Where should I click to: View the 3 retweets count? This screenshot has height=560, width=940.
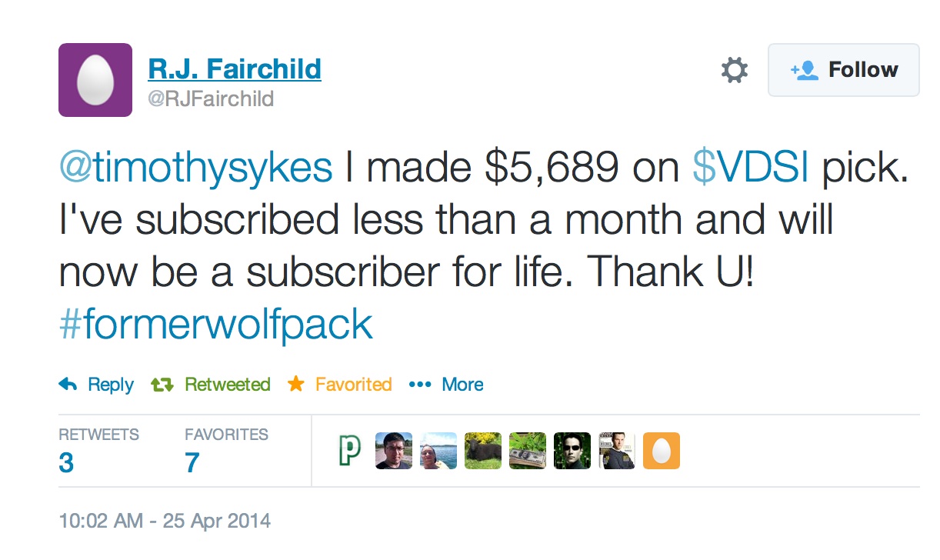[67, 462]
